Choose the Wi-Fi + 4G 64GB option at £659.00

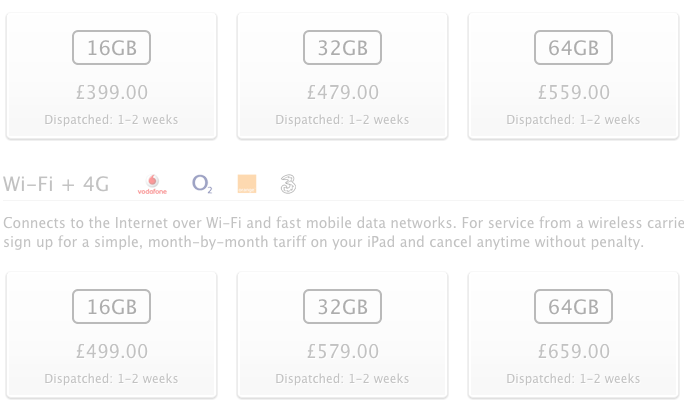pyautogui.click(x=574, y=335)
